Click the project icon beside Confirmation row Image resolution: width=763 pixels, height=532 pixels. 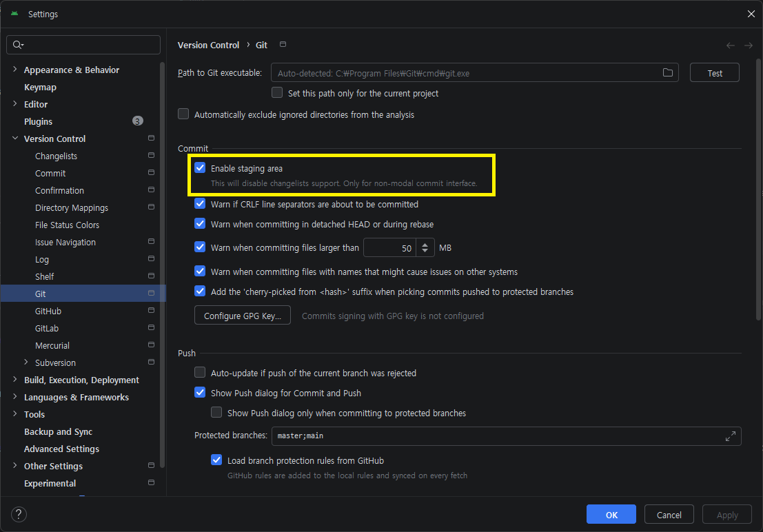point(152,190)
